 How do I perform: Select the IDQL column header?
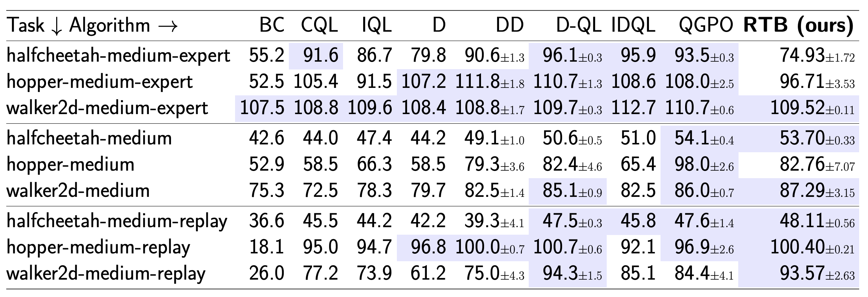[633, 25]
